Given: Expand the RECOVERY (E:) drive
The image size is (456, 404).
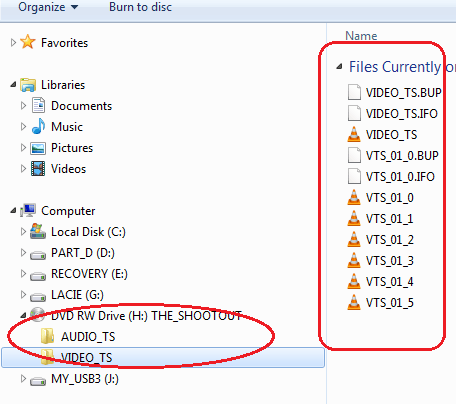Looking at the screenshot, I should pyautogui.click(x=23, y=274).
